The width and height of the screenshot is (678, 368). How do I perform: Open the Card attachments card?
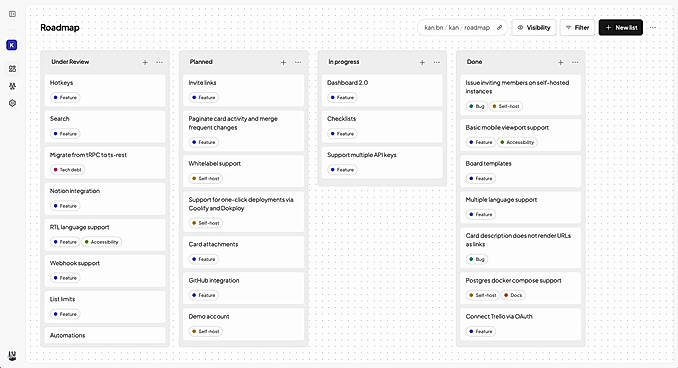(x=243, y=252)
